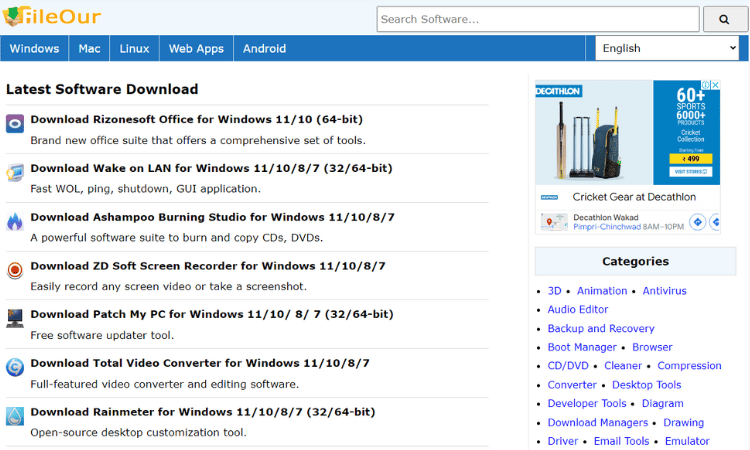Screen dimensions: 750x450
Task: Open the Emulator category
Action: [687, 441]
